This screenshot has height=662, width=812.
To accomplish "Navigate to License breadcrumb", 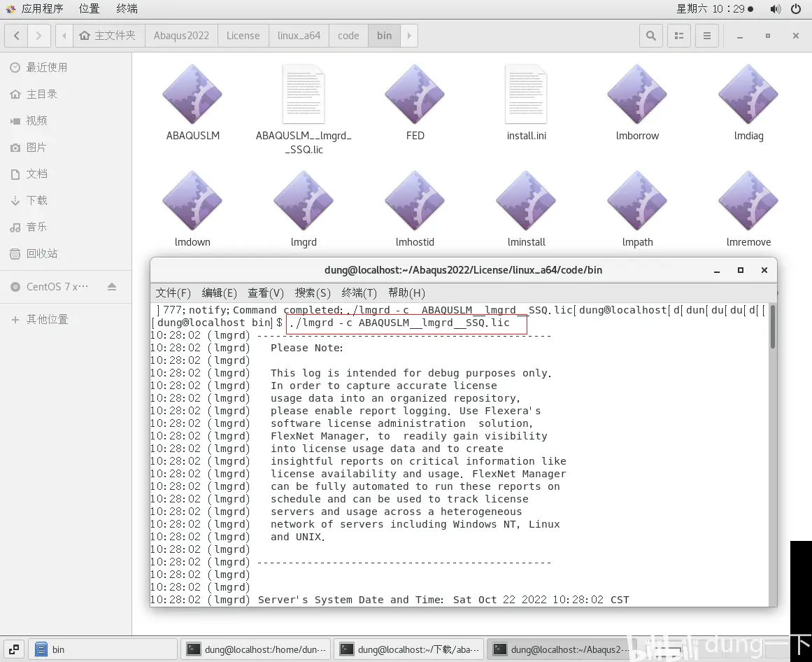I will (x=243, y=36).
